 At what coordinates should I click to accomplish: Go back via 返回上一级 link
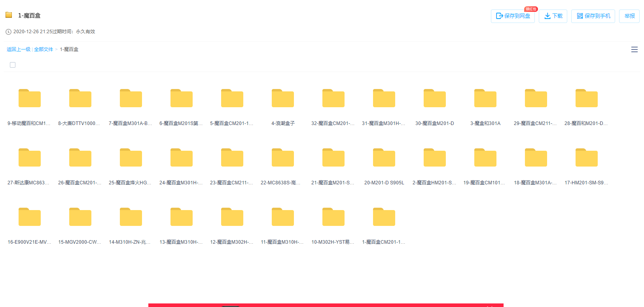click(19, 49)
